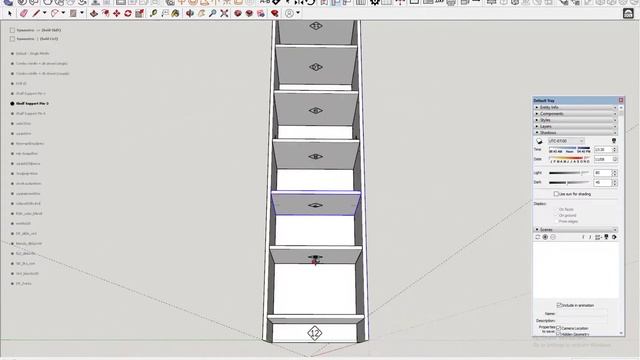
Task: Click the Zoom Extents tool
Action: pyautogui.click(x=224, y=13)
